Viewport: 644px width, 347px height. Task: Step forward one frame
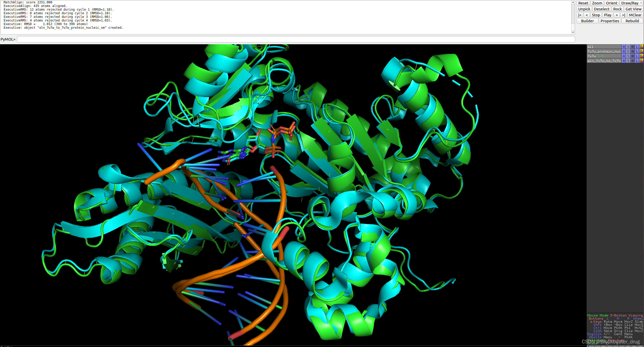(617, 15)
